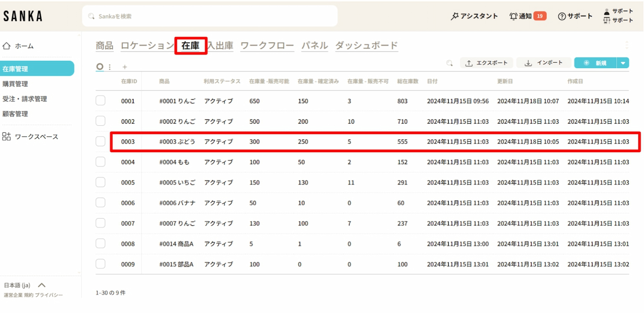Click the notification bell icon
644x313 pixels.
pos(513,16)
